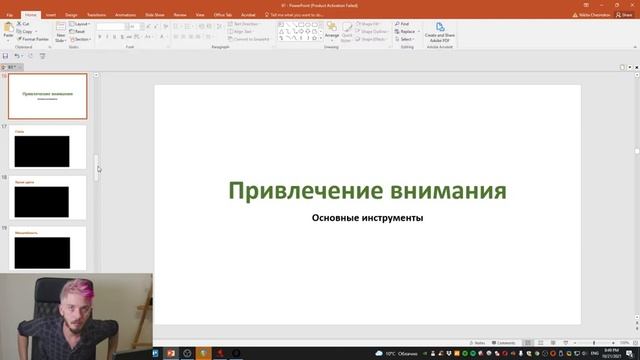
Task: Switch to Slide Sorter view in the status bar
Action: tap(540, 343)
